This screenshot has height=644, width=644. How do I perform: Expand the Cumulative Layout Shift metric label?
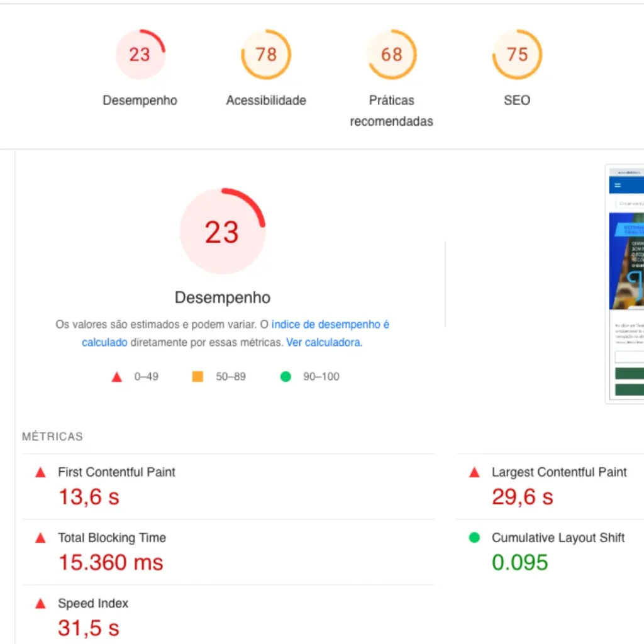tap(558, 538)
